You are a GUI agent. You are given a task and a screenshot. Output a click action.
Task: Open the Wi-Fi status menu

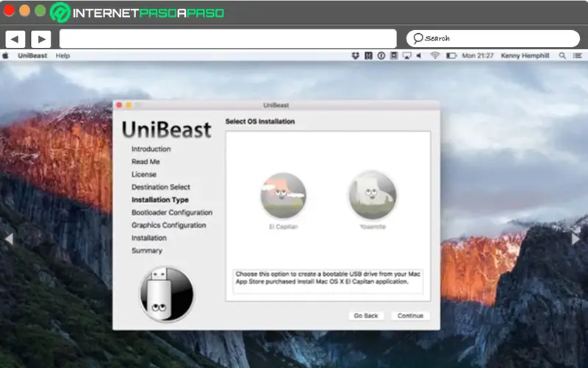click(x=435, y=56)
